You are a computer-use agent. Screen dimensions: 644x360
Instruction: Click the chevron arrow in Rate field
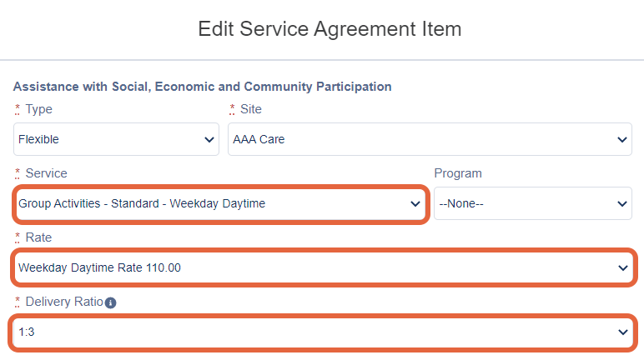pyautogui.click(x=622, y=268)
